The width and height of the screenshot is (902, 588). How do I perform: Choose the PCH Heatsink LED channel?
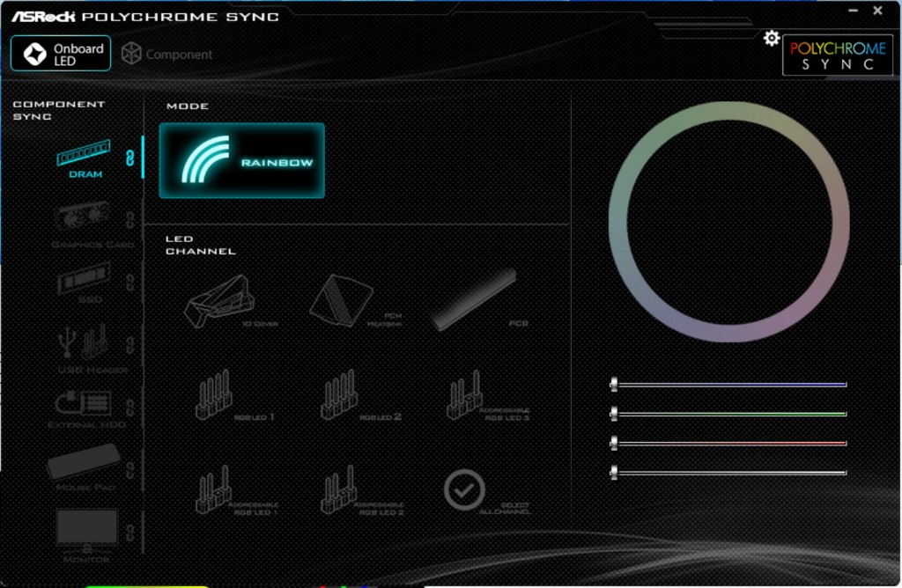pyautogui.click(x=341, y=300)
